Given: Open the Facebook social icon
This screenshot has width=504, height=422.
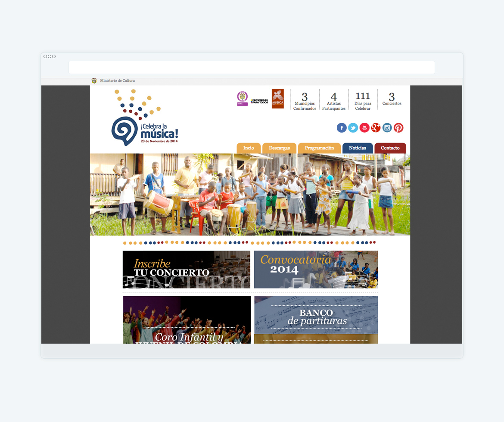Looking at the screenshot, I should pyautogui.click(x=342, y=127).
